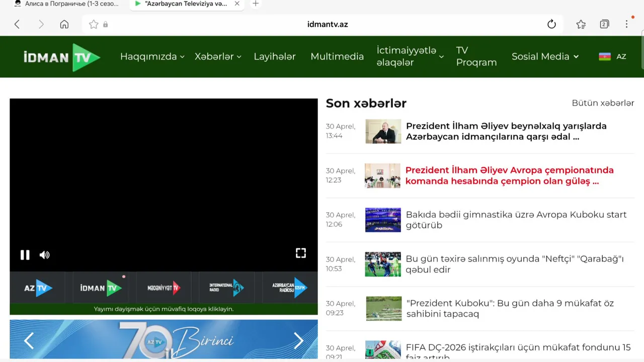Screen dimensions: 644x362
Task: Open red headline about Avropa çempionatında güləş
Action: 510,175
